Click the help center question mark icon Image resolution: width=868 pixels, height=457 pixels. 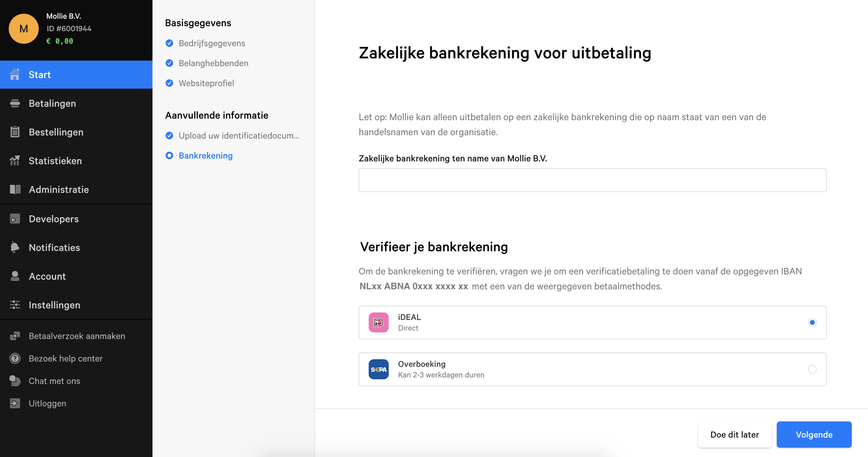[x=15, y=358]
